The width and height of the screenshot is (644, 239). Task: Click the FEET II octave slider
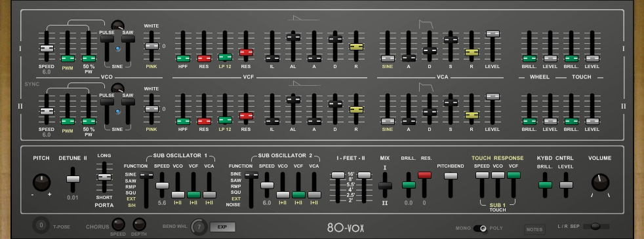point(364,175)
